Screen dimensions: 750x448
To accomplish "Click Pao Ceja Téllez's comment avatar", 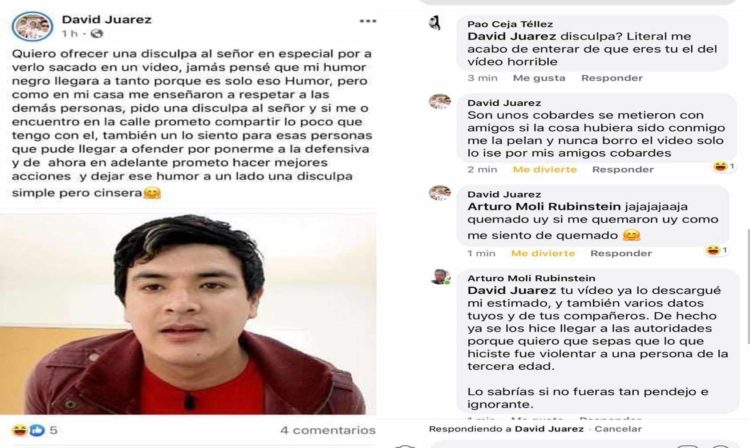I will (x=435, y=22).
